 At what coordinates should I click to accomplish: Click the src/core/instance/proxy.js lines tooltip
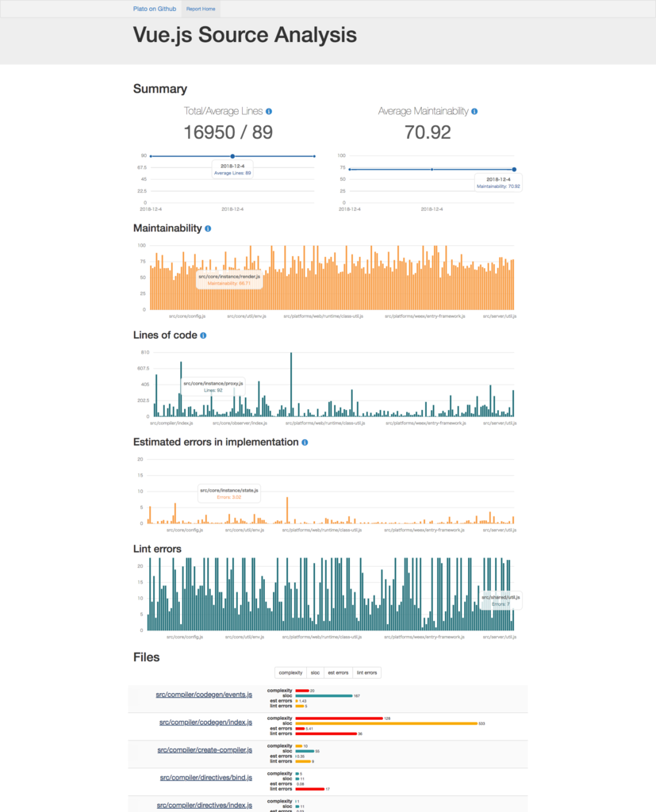pos(213,387)
